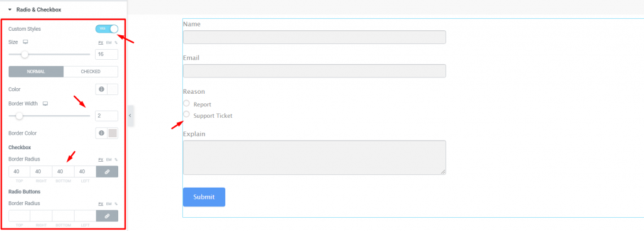Viewport: 644px width, 231px height.
Task: Toggle the Custom Styles switch
Action: [107, 29]
